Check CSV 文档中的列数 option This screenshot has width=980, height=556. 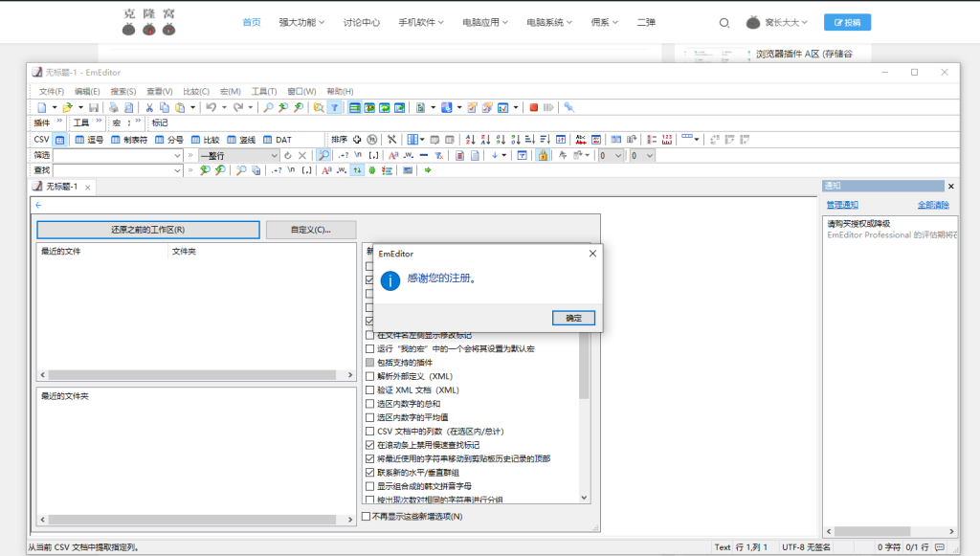370,431
